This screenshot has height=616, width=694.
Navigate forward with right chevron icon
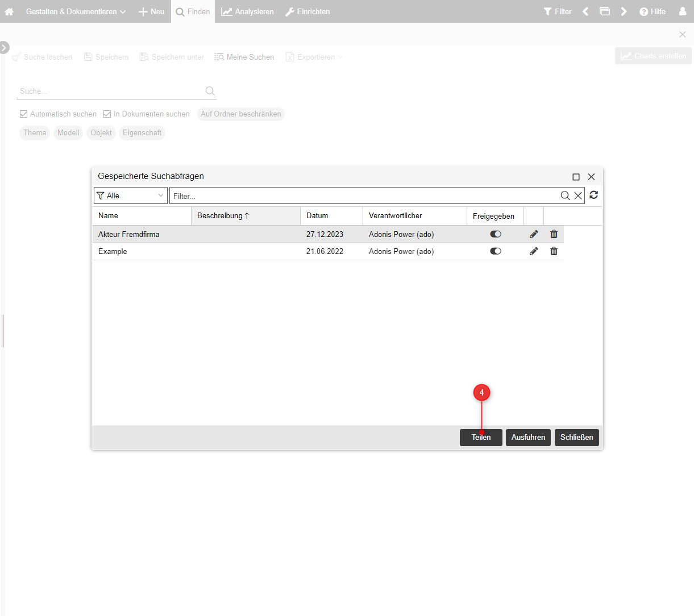624,11
